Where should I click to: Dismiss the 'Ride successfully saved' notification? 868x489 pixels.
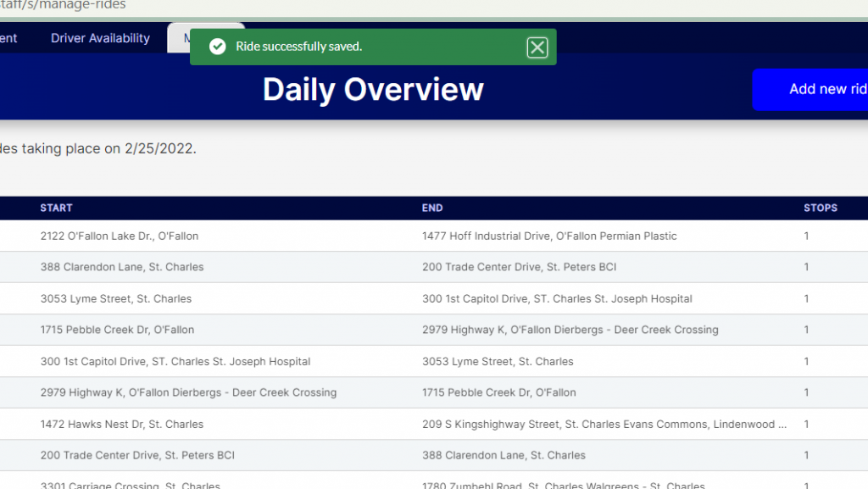tap(537, 47)
